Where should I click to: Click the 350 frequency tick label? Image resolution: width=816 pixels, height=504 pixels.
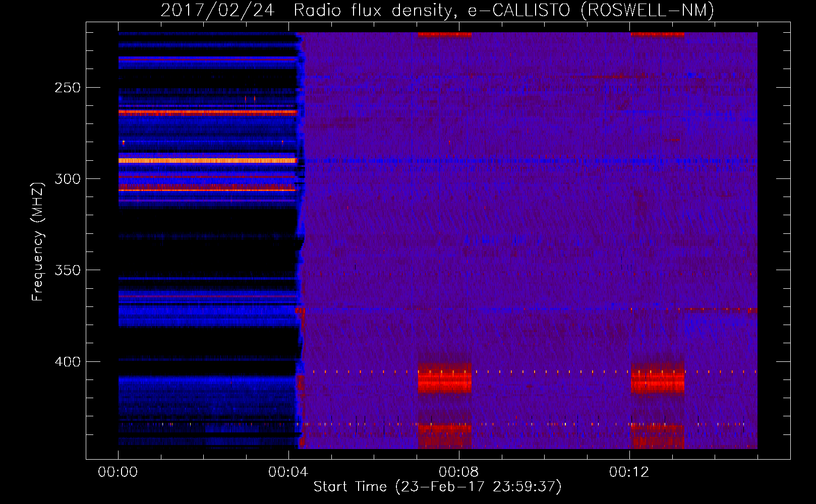coord(67,270)
